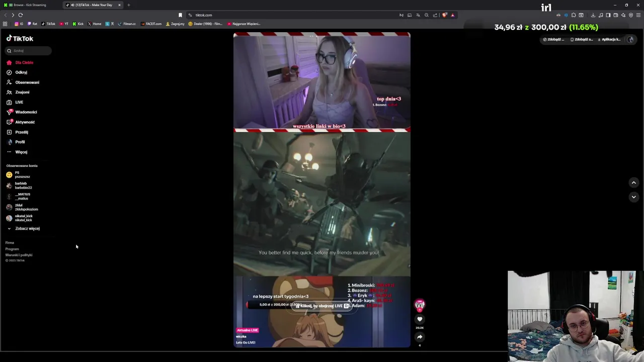Open the streamer's live avatar beside video
644x362 pixels.
click(420, 304)
